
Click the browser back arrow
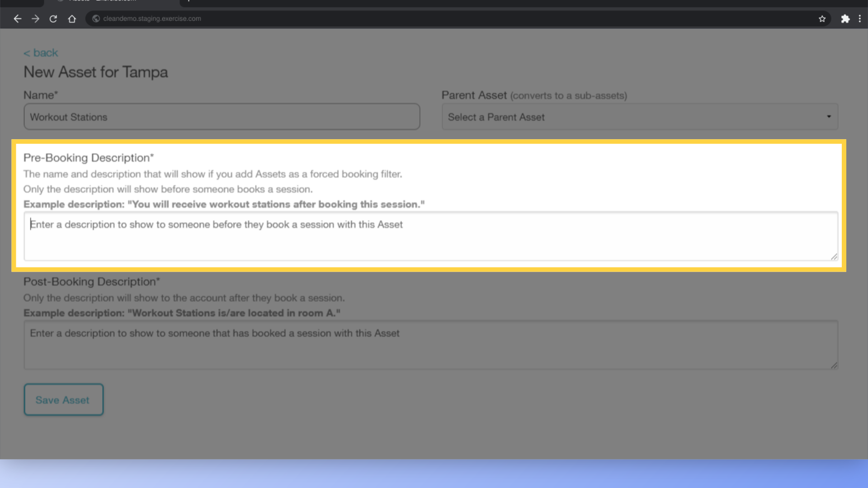point(18,19)
